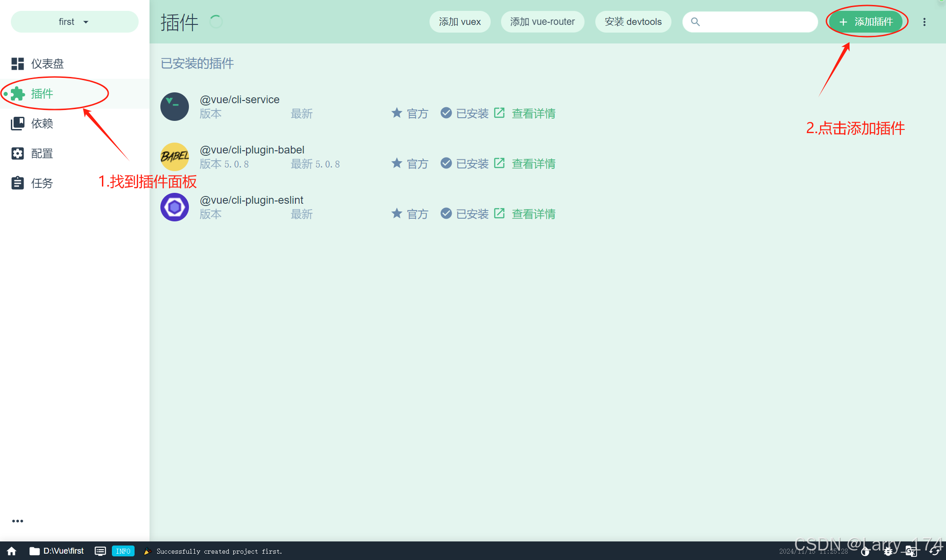Viewport: 946px width, 560px height.
Task: Open the 'first' project switcher dropdown
Action: (74, 21)
